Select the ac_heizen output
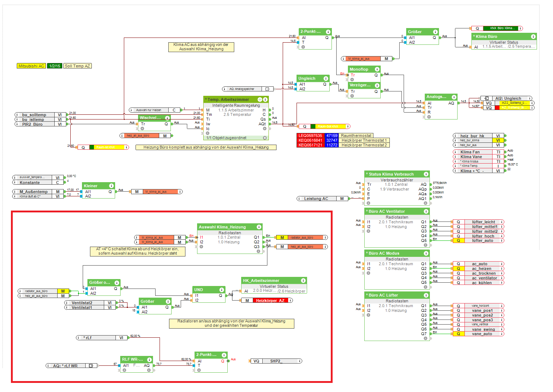The image size is (553, 392). point(478,268)
